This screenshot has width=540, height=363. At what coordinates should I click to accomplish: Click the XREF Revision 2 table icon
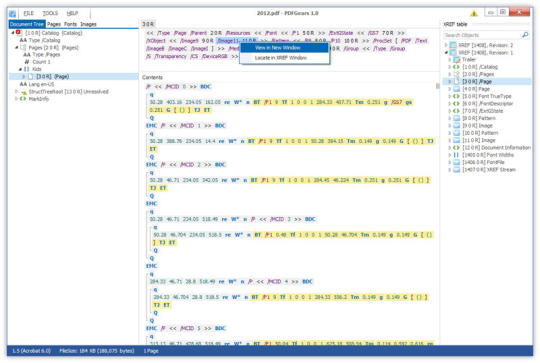(454, 45)
